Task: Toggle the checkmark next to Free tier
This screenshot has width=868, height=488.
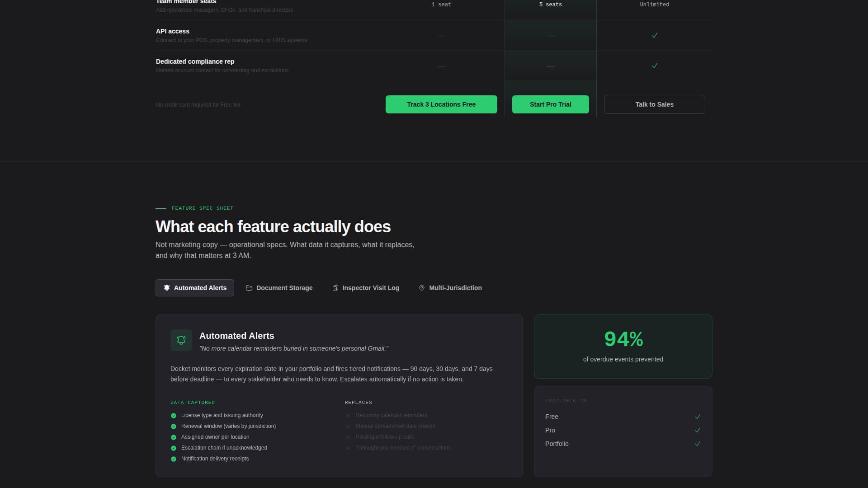Action: (698, 417)
